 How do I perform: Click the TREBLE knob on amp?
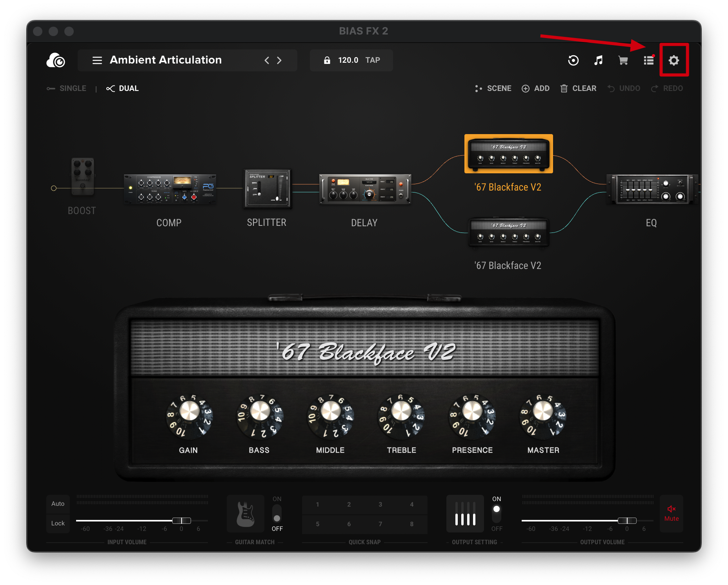[401, 416]
